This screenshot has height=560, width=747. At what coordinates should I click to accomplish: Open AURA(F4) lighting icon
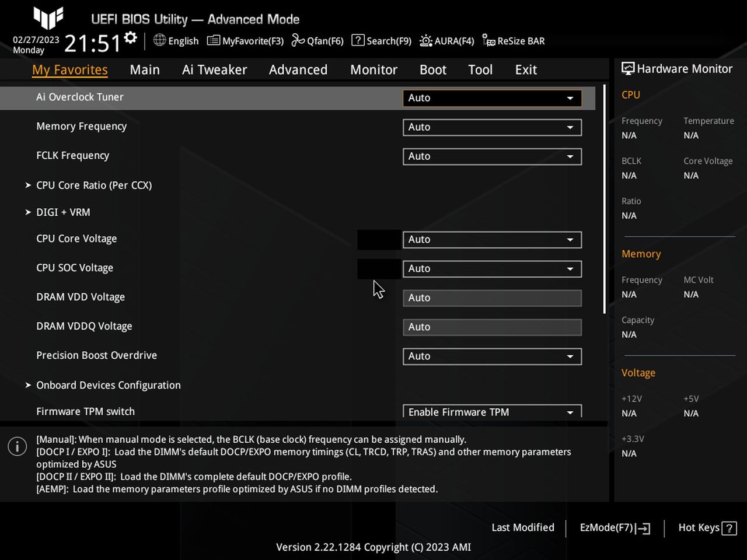(426, 41)
